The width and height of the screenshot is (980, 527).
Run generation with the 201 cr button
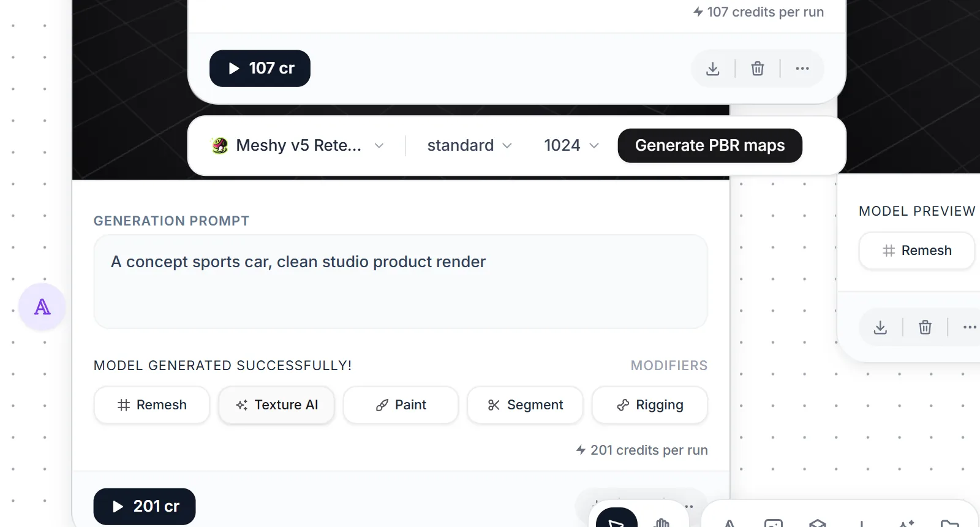coord(145,506)
